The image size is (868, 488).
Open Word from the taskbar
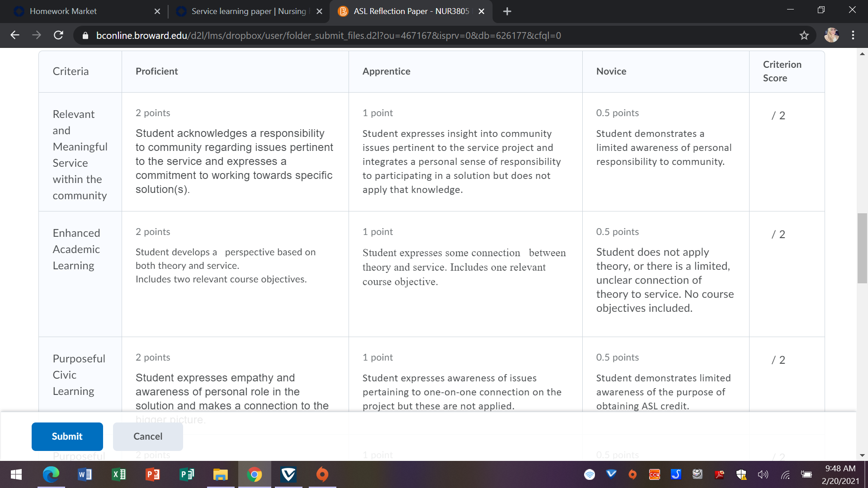[x=85, y=474]
